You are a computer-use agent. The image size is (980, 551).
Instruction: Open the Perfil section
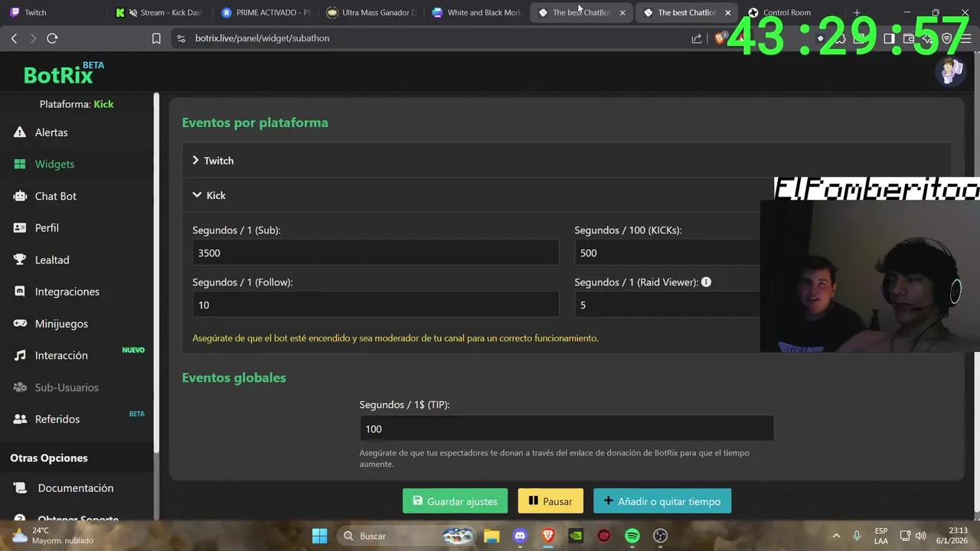[77, 227]
